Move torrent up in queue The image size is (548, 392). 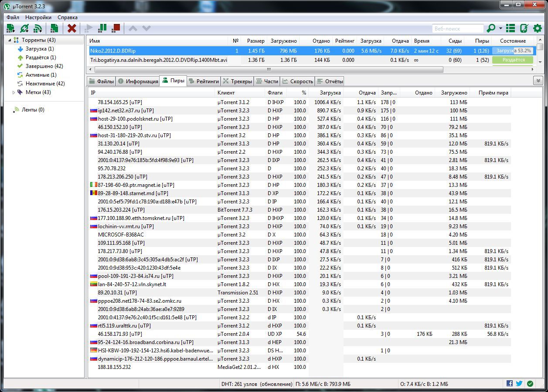133,28
